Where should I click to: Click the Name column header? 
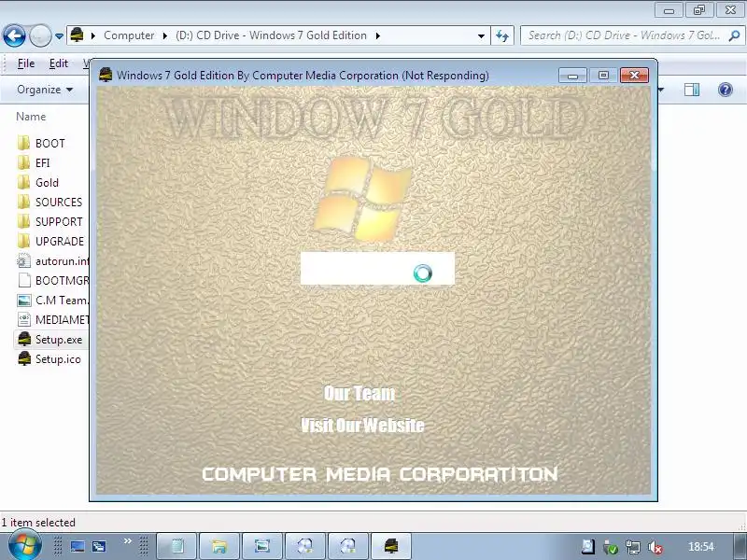point(31,117)
